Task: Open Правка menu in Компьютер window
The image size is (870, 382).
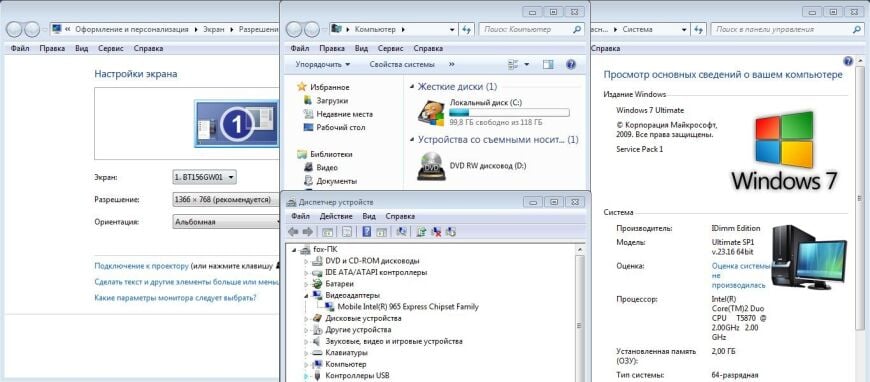Action: pos(332,49)
